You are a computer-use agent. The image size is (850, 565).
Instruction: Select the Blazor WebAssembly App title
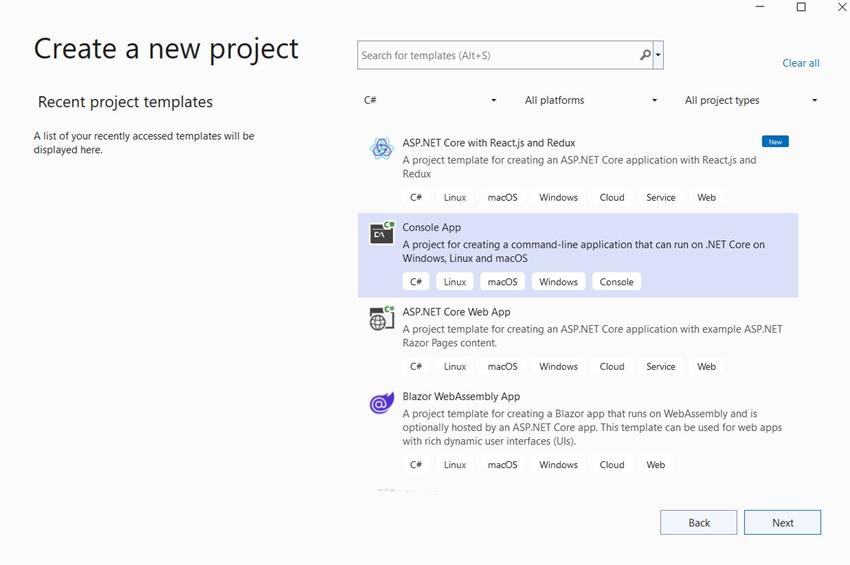click(461, 396)
